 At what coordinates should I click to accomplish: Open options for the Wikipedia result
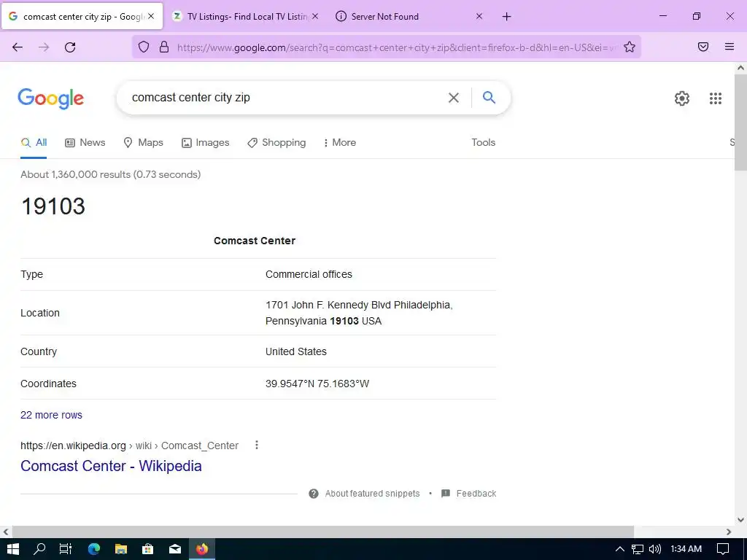click(x=257, y=446)
